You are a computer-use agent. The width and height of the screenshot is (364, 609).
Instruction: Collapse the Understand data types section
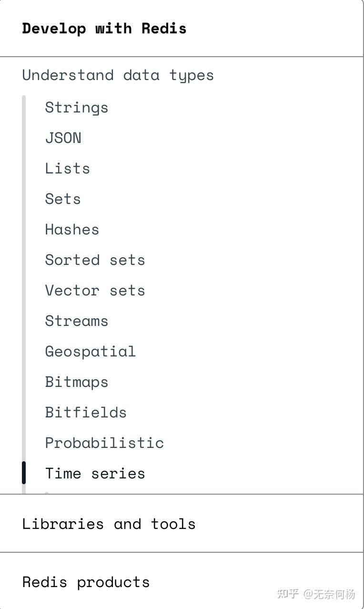tap(118, 75)
